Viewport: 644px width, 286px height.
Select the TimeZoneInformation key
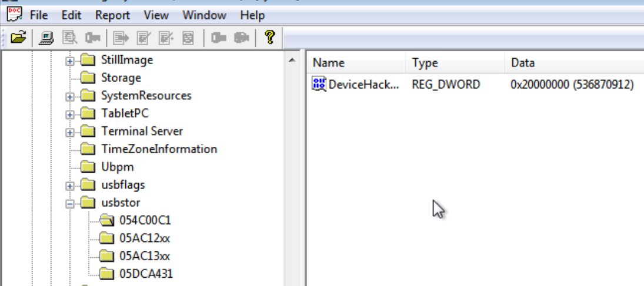click(159, 149)
